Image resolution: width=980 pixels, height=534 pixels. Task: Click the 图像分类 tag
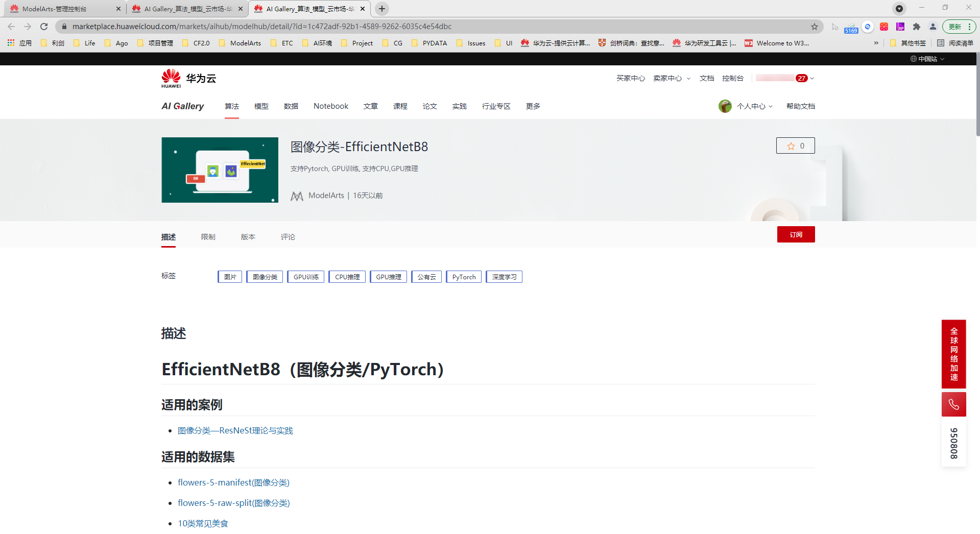265,277
